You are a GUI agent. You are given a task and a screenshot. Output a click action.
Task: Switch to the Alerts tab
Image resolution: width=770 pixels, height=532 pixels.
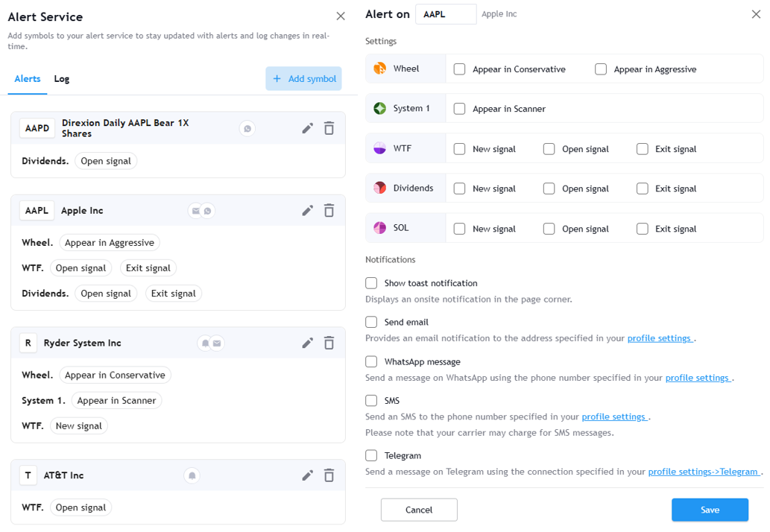pos(28,79)
